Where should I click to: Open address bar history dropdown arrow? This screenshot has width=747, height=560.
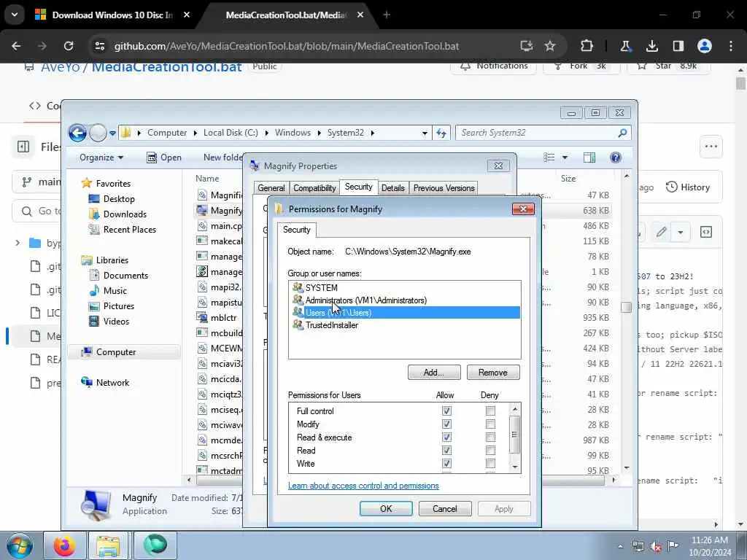tap(425, 133)
